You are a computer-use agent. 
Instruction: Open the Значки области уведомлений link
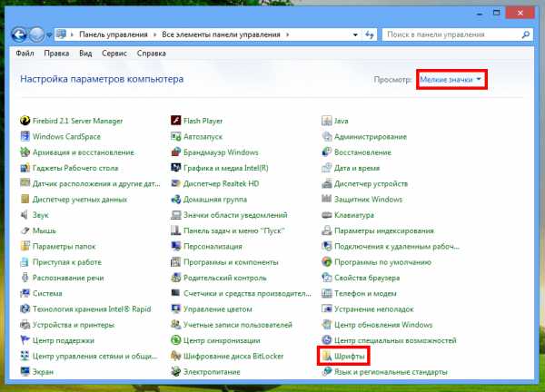[235, 215]
